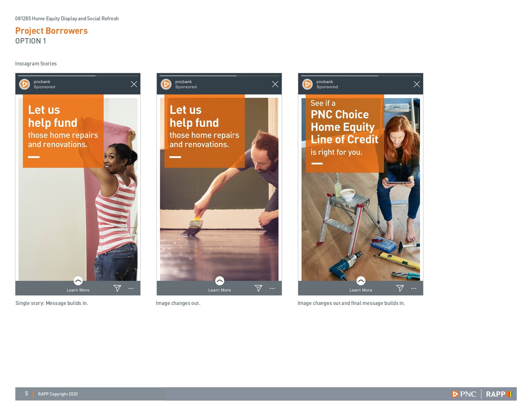Click the pncbank avatar in the first story
The image size is (532, 411).
pyautogui.click(x=25, y=84)
